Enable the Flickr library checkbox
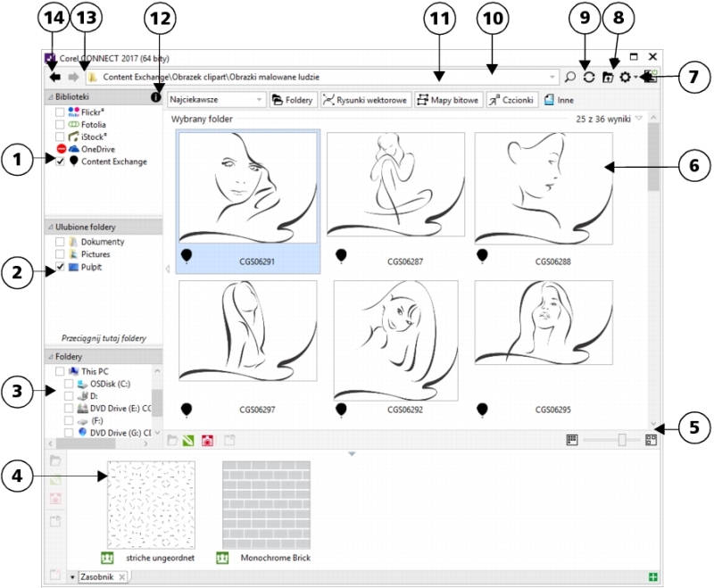The image size is (714, 588). click(x=60, y=112)
